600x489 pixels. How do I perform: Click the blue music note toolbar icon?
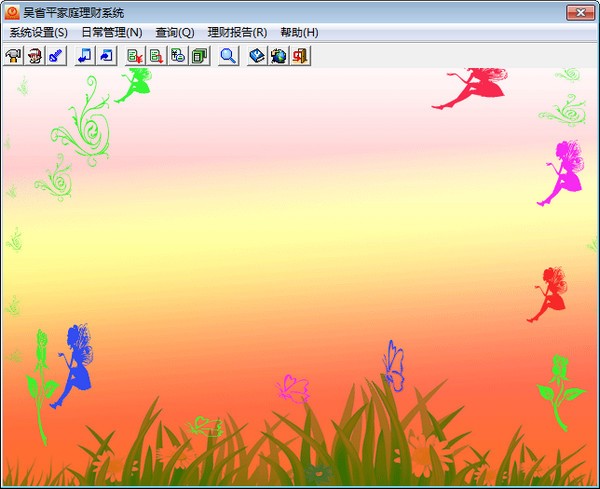[x=85, y=56]
